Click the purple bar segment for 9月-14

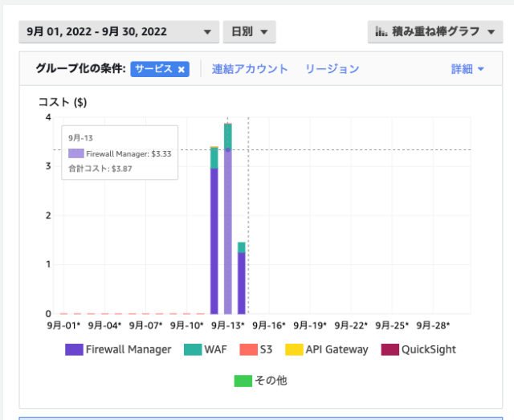(x=242, y=283)
